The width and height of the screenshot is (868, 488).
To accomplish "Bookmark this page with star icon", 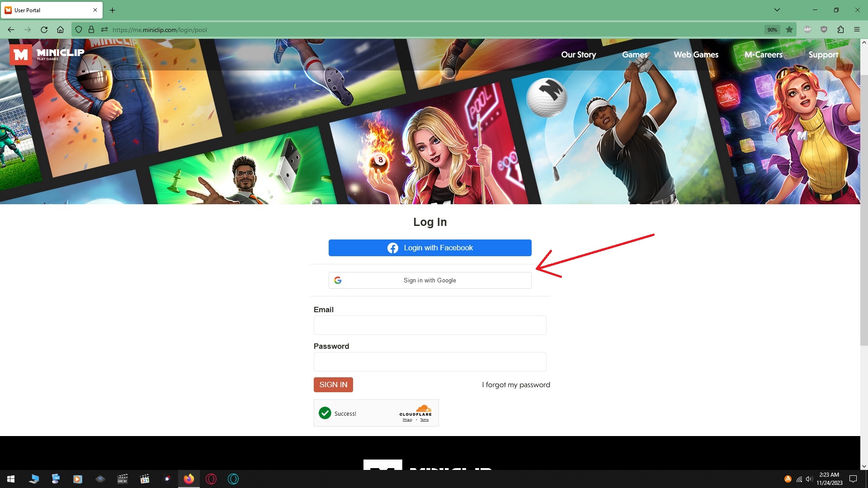I will tap(789, 30).
